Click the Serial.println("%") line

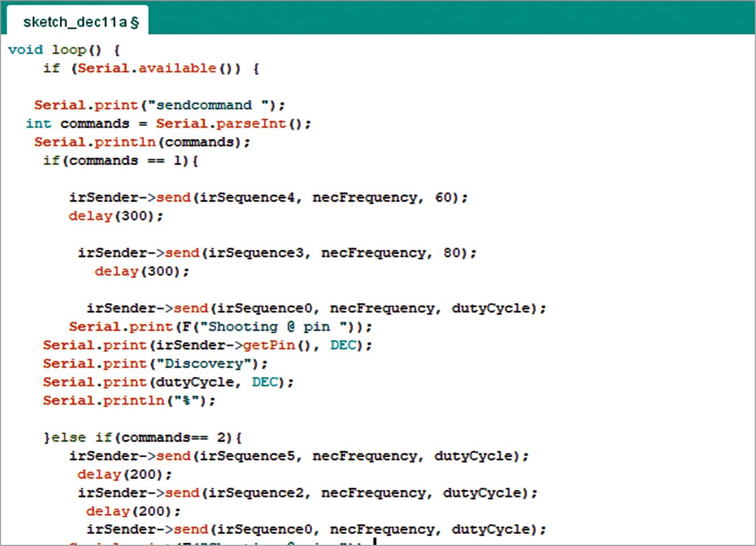(130, 401)
